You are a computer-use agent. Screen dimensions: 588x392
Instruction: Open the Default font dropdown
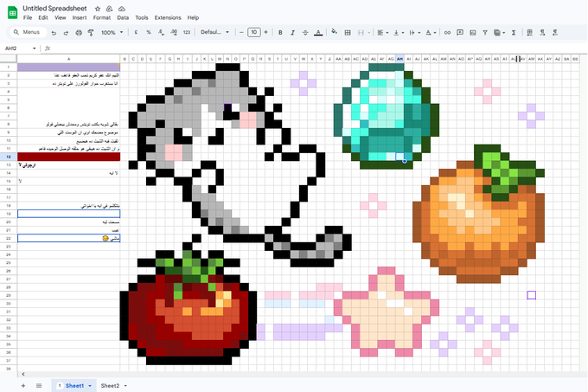214,32
